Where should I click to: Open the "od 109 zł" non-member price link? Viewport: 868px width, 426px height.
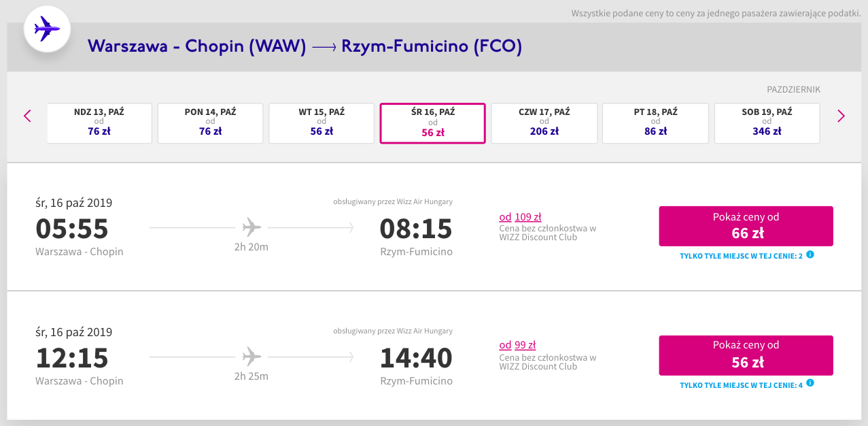[x=520, y=217]
